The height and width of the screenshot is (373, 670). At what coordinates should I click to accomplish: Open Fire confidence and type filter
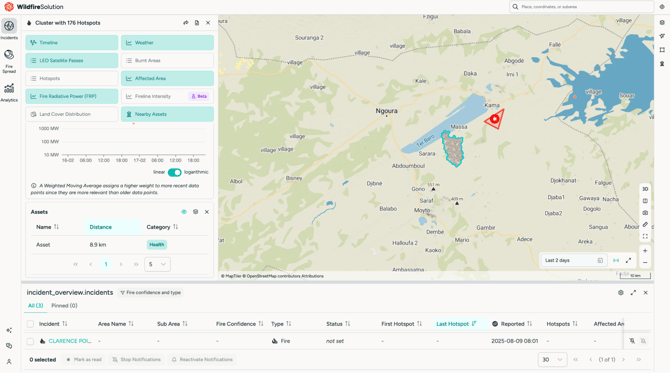[150, 293]
